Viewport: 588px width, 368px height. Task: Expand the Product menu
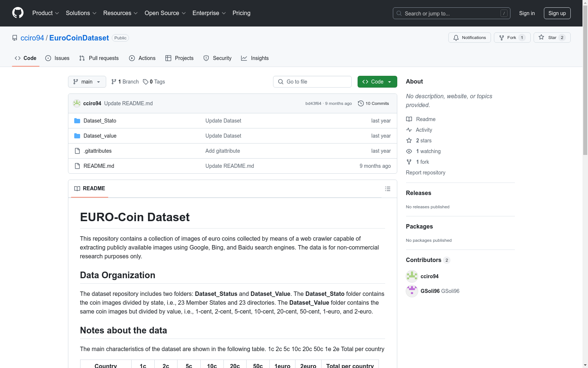(46, 13)
